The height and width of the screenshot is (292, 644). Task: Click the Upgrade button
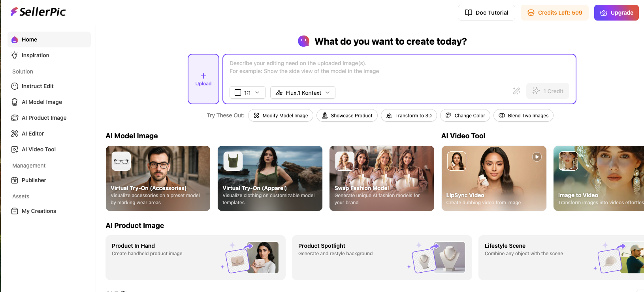point(616,13)
